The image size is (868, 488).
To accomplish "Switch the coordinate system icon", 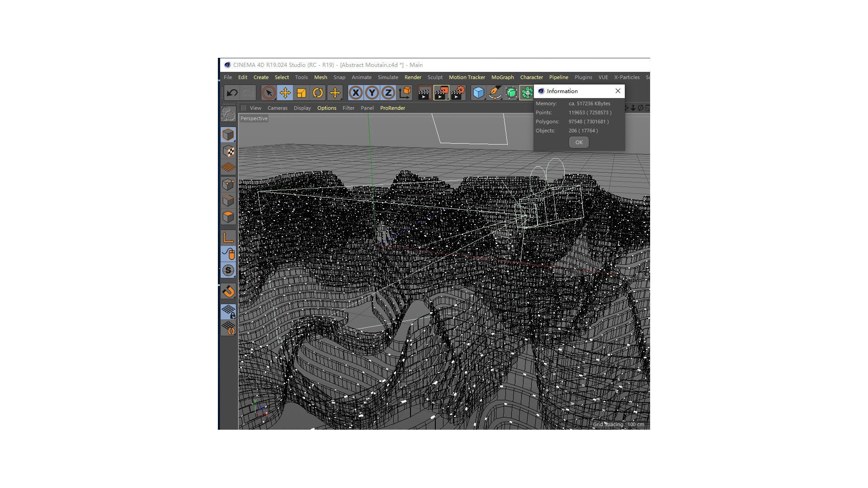I will 405,93.
